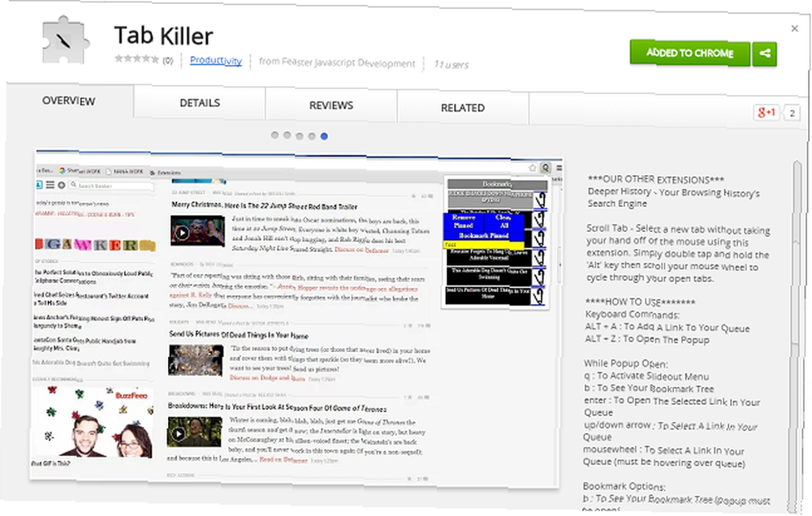Image resolution: width=812 pixels, height=516 pixels.
Task: Click the Google +1 button
Action: [x=766, y=112]
